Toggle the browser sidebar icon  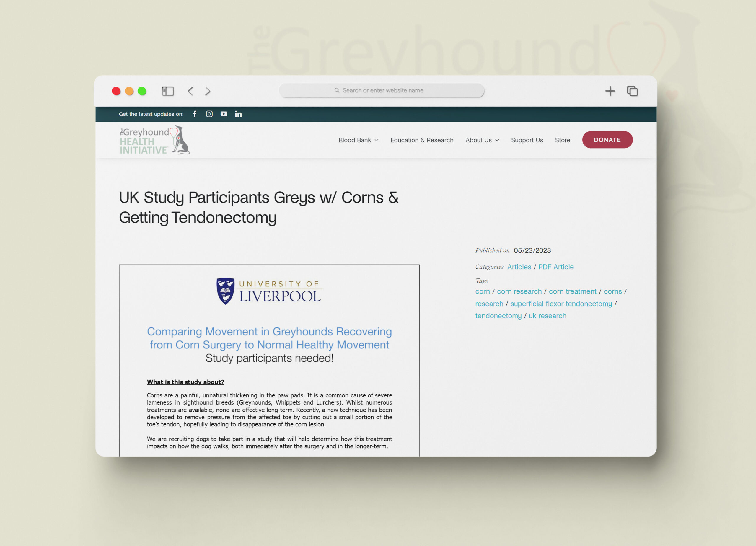click(168, 91)
